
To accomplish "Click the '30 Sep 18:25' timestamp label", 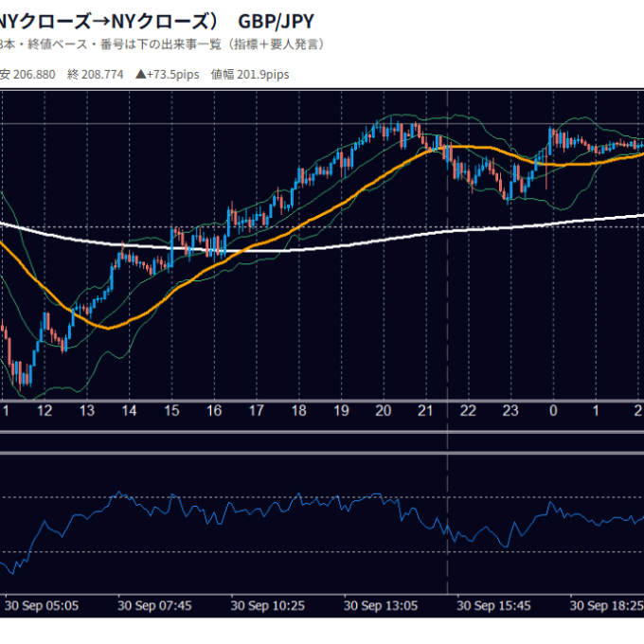I will click(607, 606).
